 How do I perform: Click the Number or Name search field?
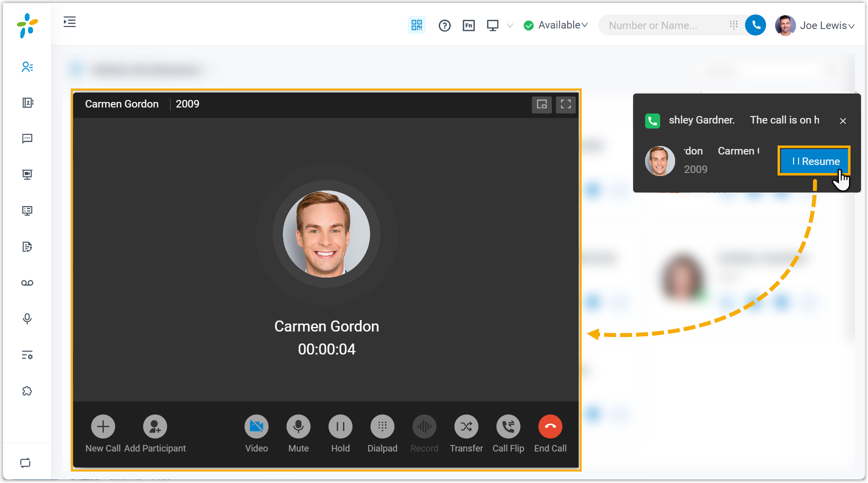pos(662,25)
